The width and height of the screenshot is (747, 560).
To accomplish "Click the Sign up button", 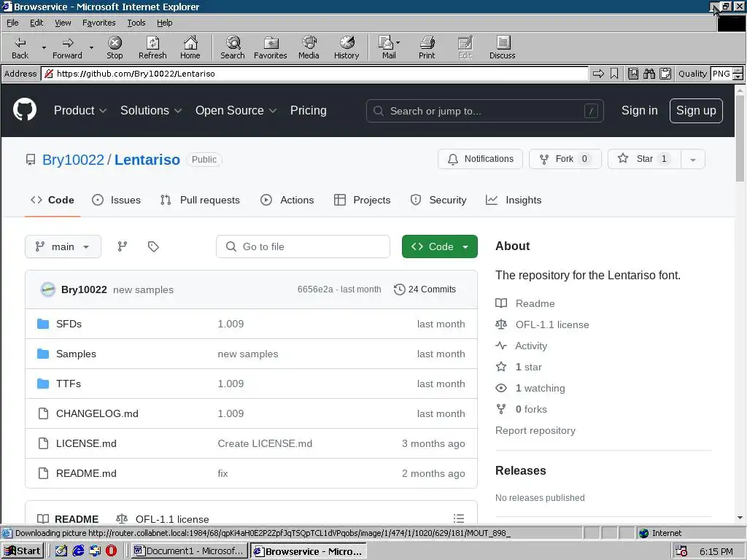I will click(696, 111).
